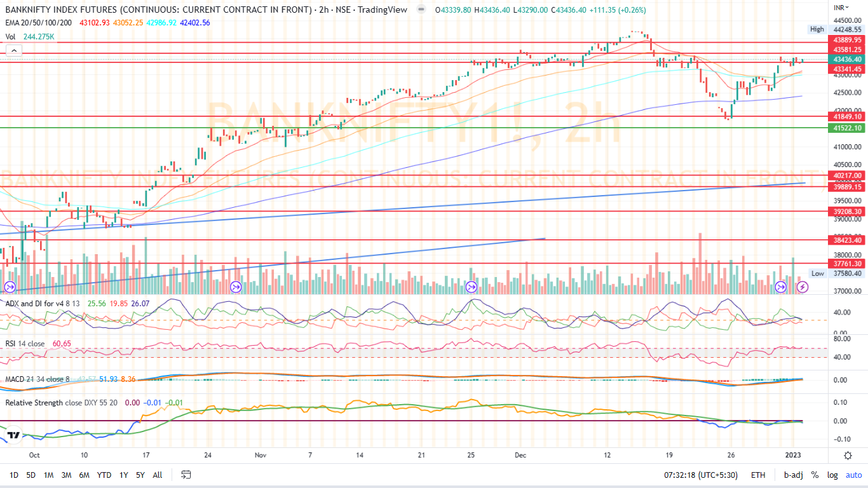Click the 39208.30 price level label
The width and height of the screenshot is (868, 488).
(847, 212)
